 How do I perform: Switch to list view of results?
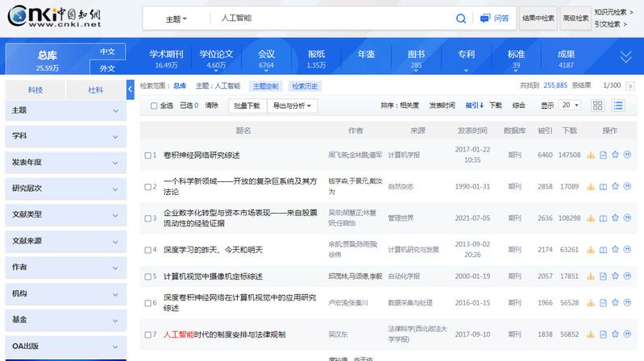[x=618, y=106]
